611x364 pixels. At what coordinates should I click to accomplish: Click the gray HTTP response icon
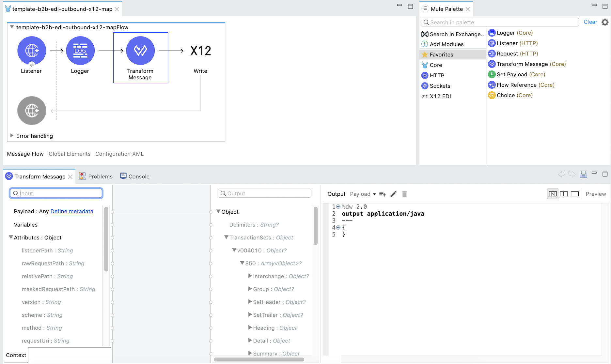point(32,111)
